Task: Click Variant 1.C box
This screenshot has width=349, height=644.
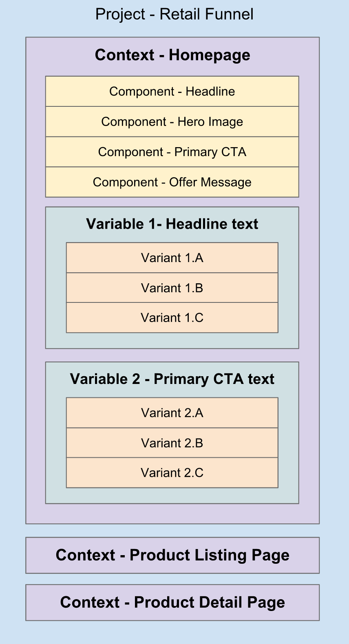Action: (x=172, y=318)
